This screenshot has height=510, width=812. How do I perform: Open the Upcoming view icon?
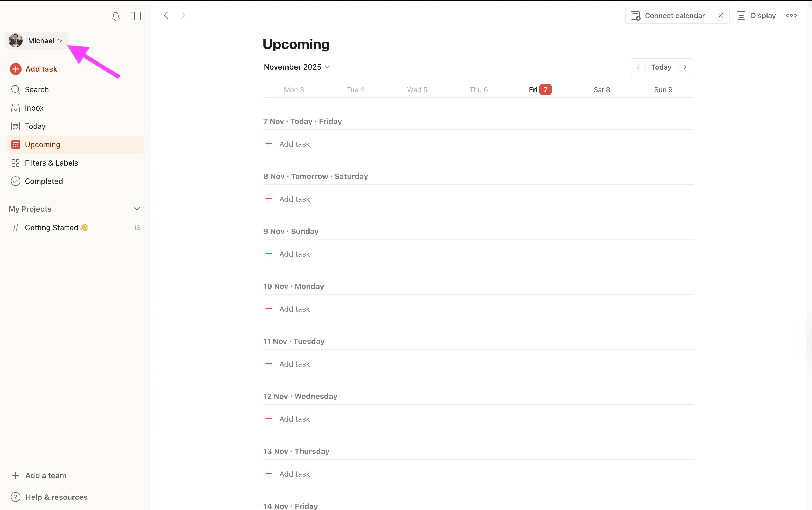pos(15,144)
